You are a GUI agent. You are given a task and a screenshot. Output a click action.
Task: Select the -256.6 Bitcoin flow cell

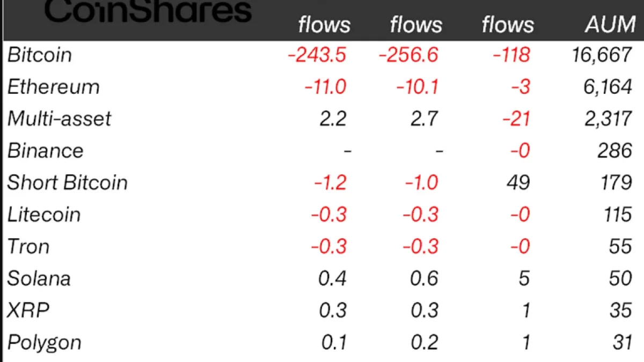(408, 55)
